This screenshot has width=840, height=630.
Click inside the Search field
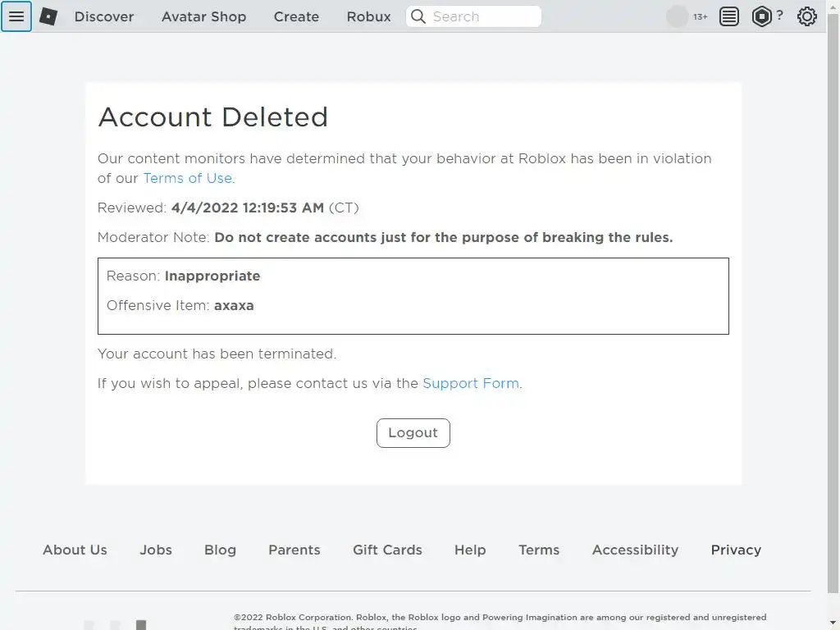484,16
